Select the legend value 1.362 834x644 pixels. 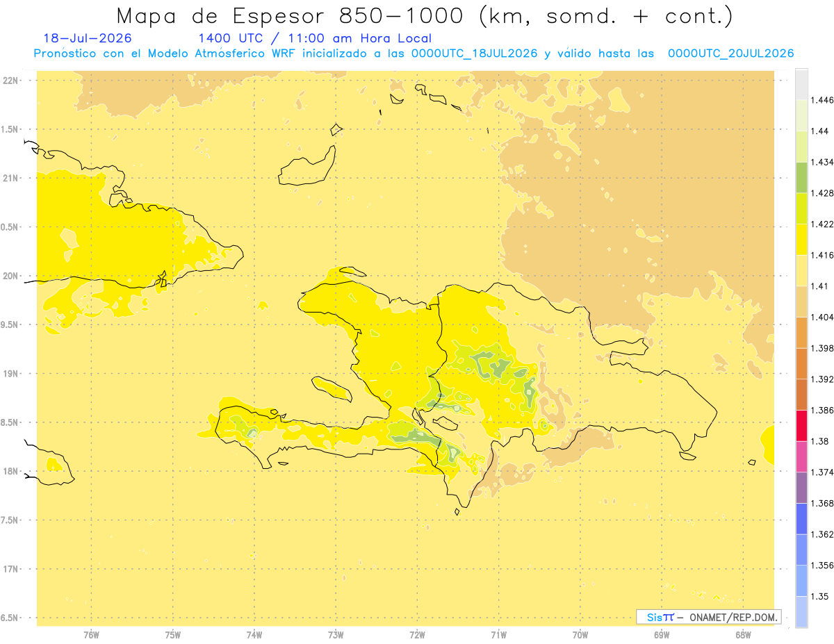click(823, 534)
